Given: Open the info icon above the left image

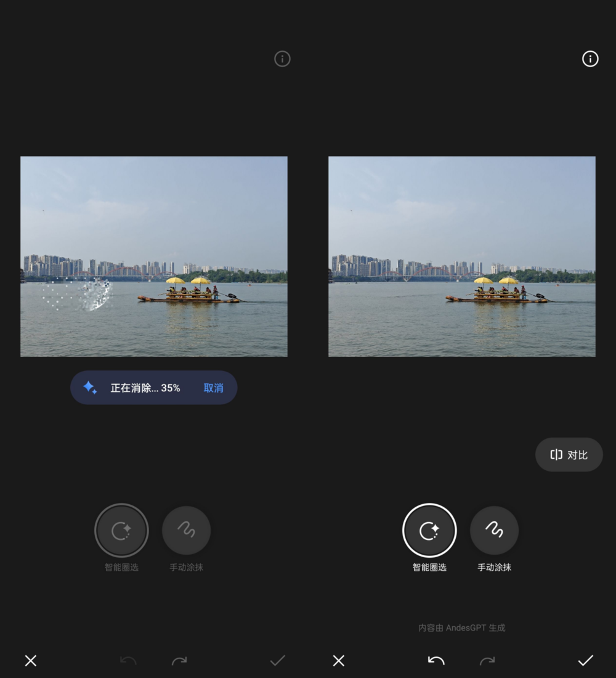Looking at the screenshot, I should point(282,59).
